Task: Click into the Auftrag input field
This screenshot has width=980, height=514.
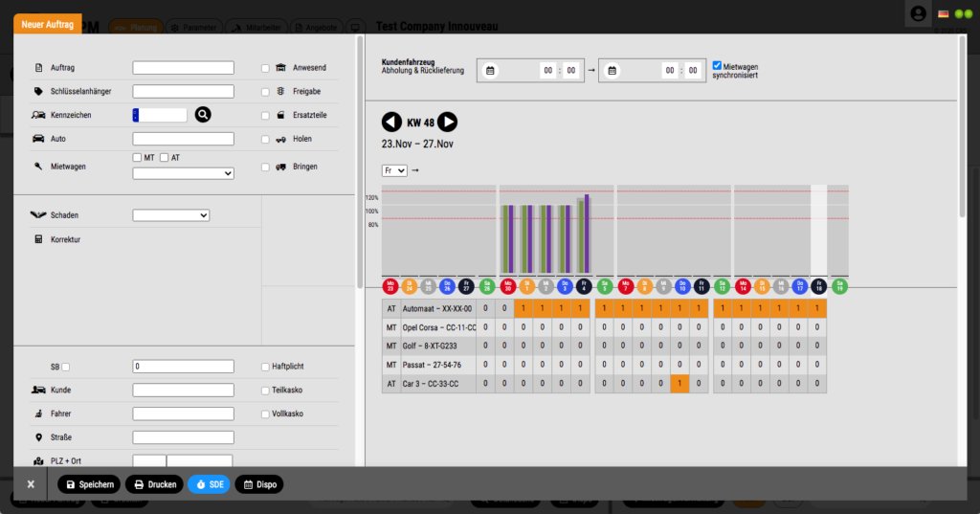Action: click(x=183, y=68)
